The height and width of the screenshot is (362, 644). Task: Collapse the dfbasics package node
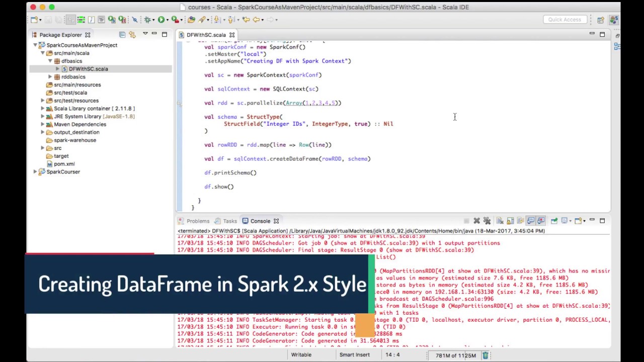[50, 61]
